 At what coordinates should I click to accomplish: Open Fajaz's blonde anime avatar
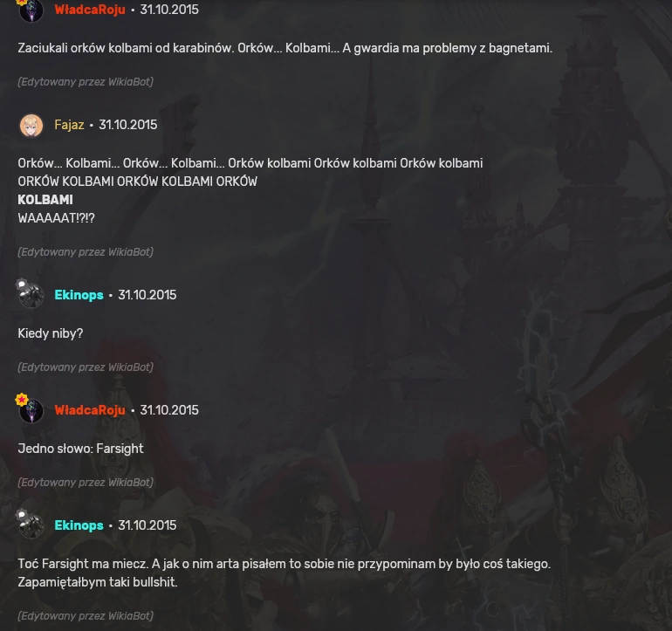click(31, 125)
